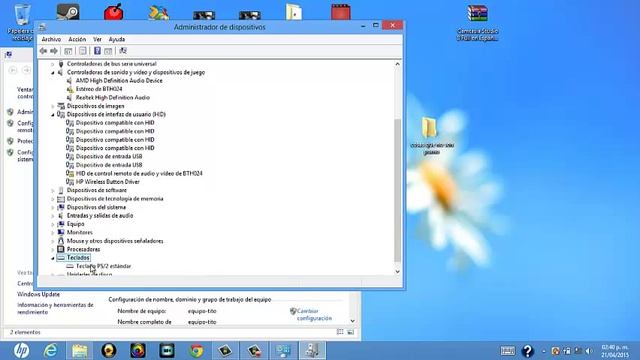Open Camtasia Studio desktop shortcut

[x=477, y=22]
